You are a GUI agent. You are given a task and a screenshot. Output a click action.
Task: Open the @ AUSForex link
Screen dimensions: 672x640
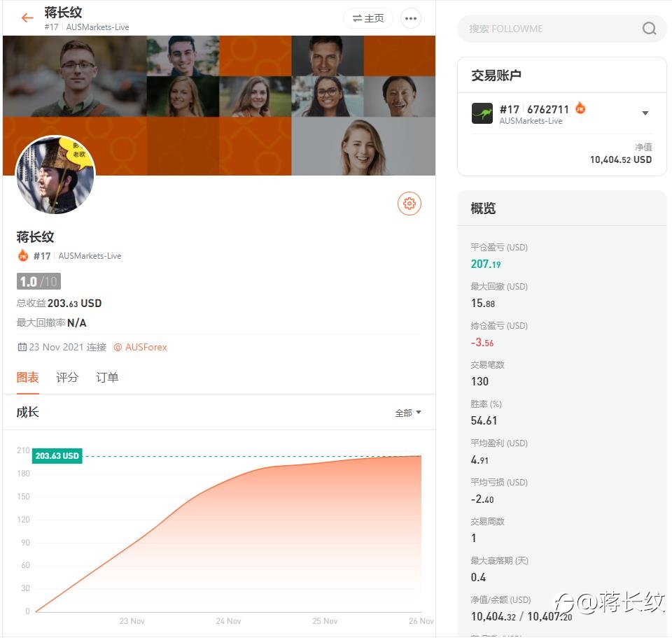140,347
